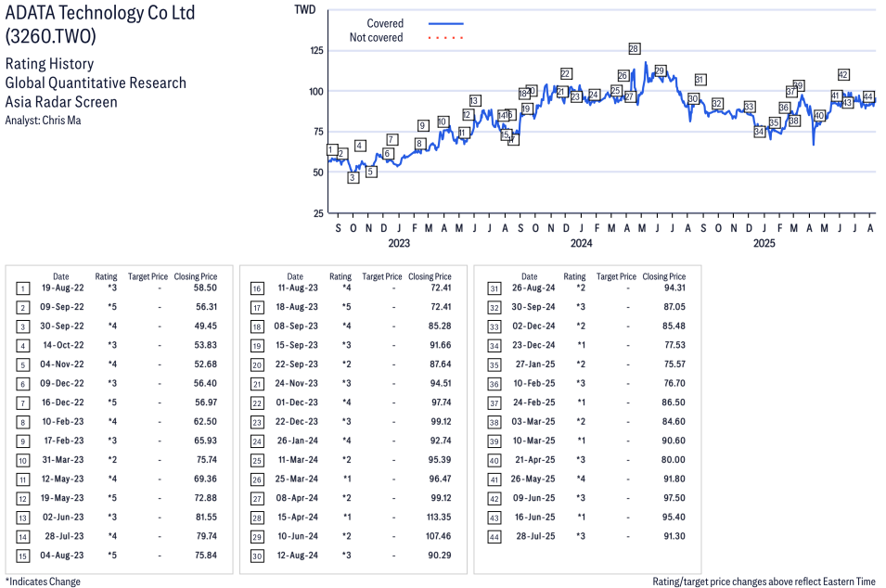886x588 pixels.
Task: Click chart marker 3 at the price low
Action: 353,177
